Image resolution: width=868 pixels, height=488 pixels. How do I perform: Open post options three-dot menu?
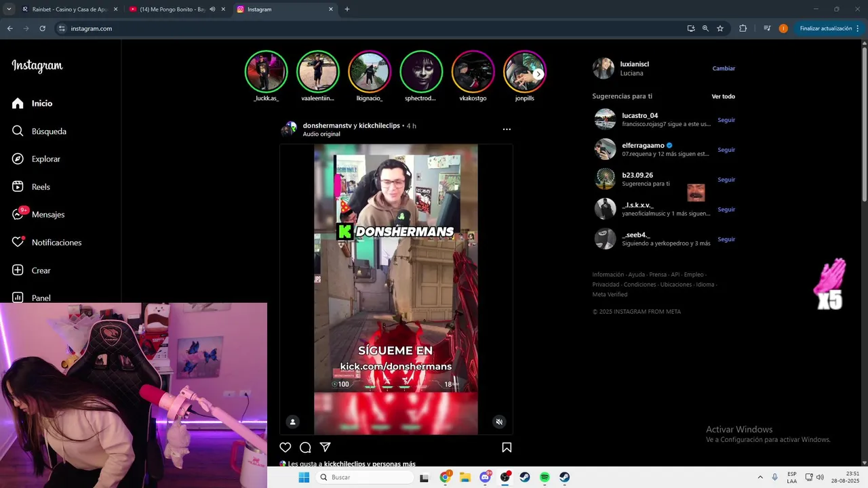[x=507, y=129]
